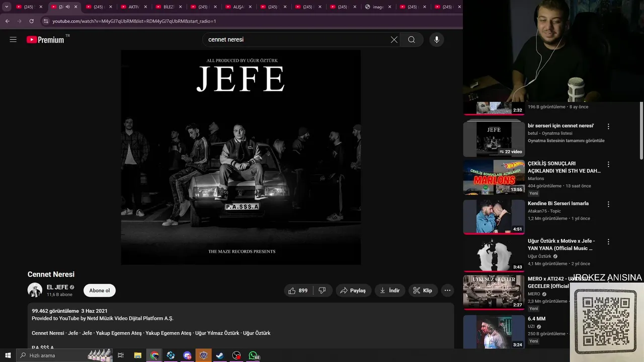Viewport: 644px width, 362px height.
Task: Switch to first (245) YouTube tab
Action: 29,7
